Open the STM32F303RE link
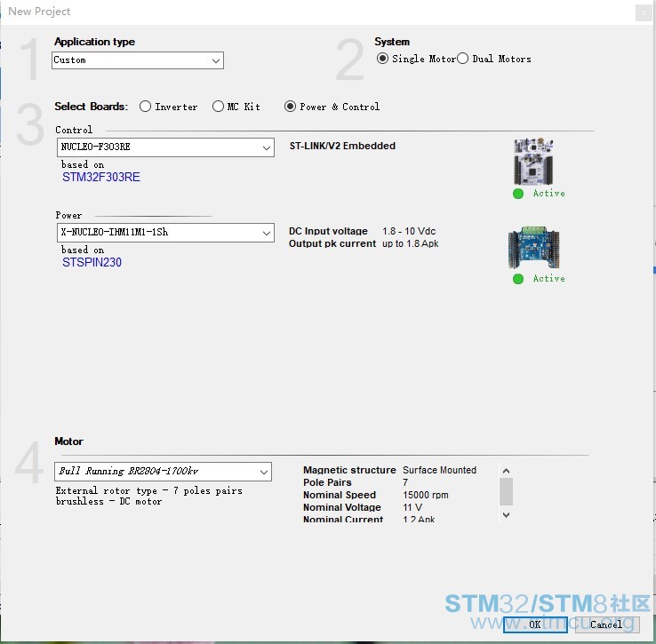 (x=100, y=177)
